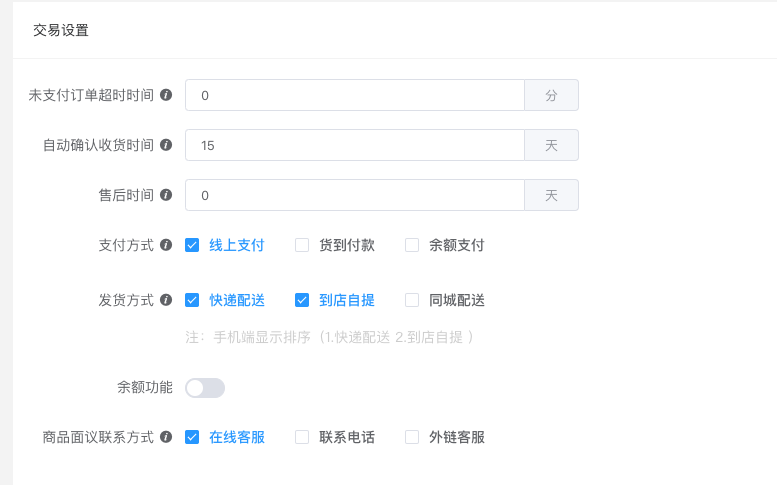Click info icon beside 发货方式
This screenshot has height=485, width=777.
166,300
